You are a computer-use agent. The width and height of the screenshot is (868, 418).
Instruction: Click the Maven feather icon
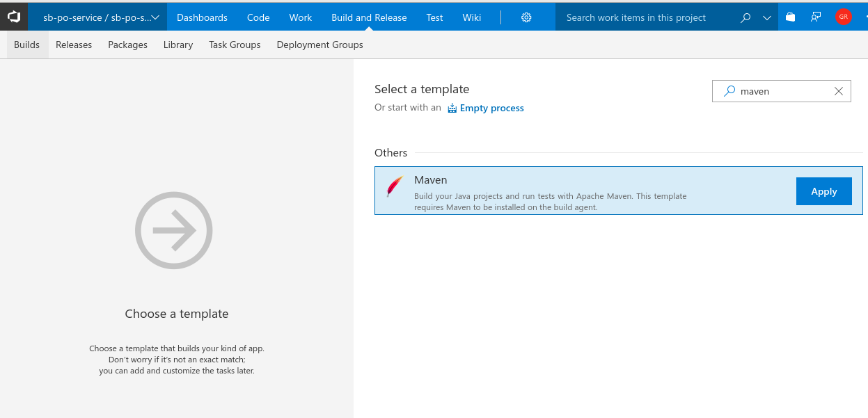(395, 187)
